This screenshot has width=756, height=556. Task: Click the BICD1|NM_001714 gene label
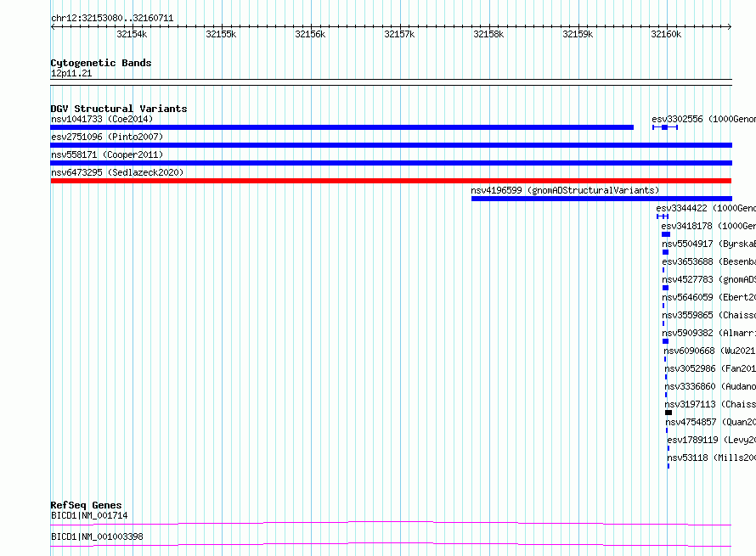coord(89,515)
